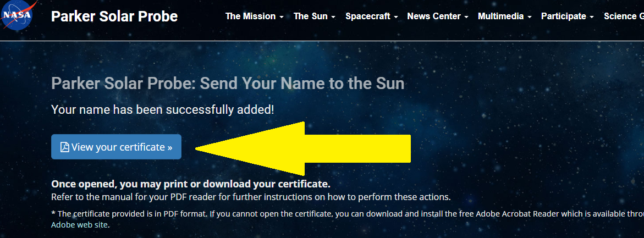Open The Mission menu
The image size is (644, 238).
click(250, 16)
